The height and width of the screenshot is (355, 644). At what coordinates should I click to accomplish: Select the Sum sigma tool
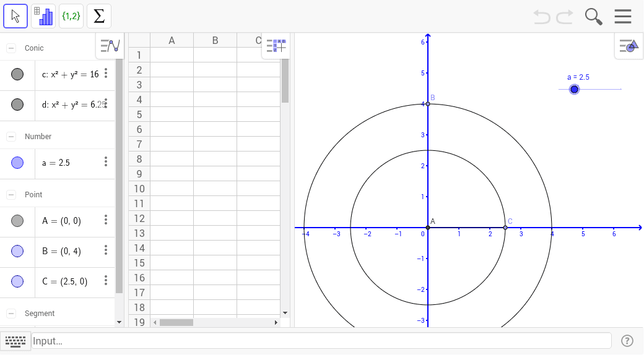tap(99, 17)
